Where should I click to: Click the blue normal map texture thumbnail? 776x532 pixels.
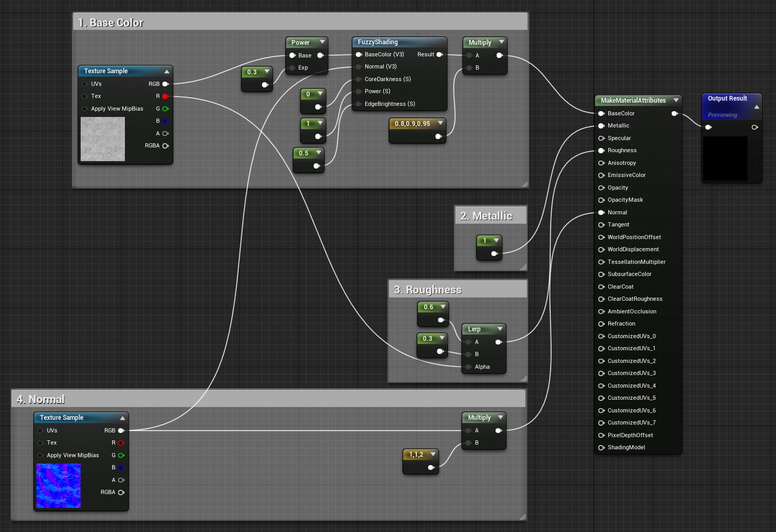(x=59, y=485)
